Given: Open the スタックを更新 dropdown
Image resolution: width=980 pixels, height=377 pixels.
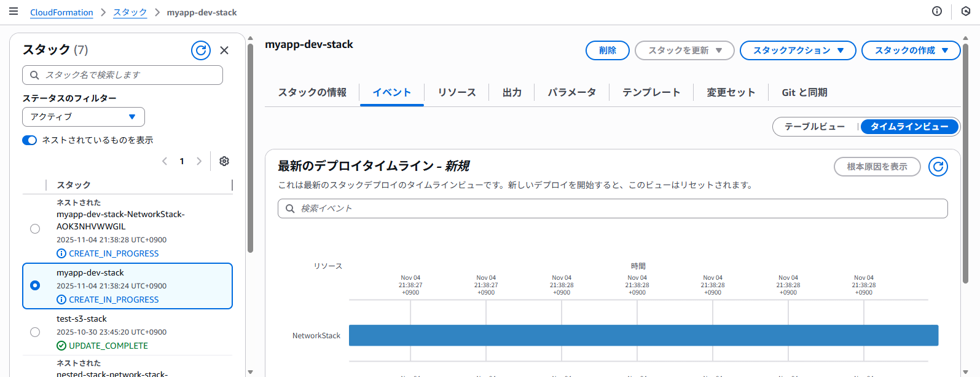Looking at the screenshot, I should click(684, 50).
